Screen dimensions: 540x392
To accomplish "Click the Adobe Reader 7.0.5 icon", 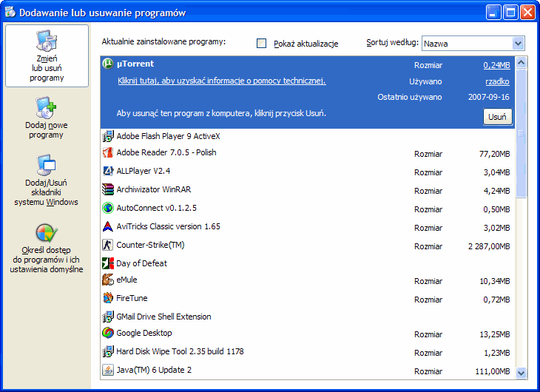I will 108,152.
